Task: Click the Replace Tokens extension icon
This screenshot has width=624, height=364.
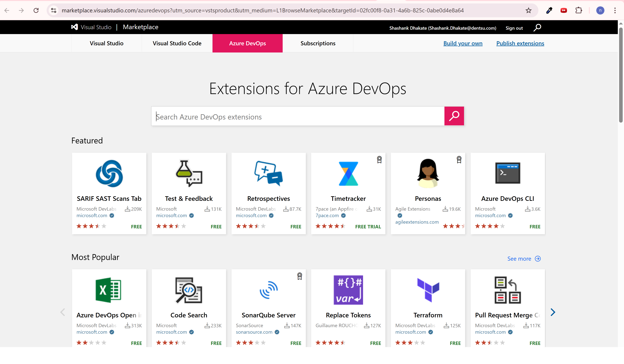Action: pyautogui.click(x=348, y=290)
